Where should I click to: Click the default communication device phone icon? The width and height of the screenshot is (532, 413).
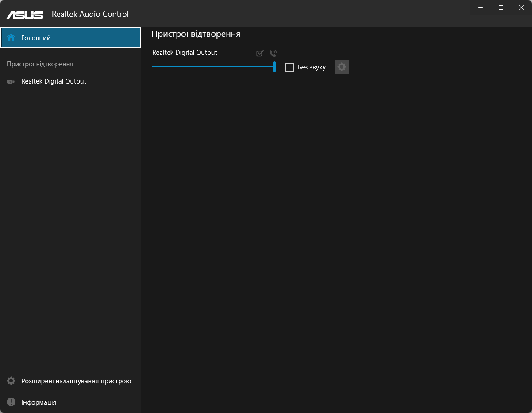273,54
